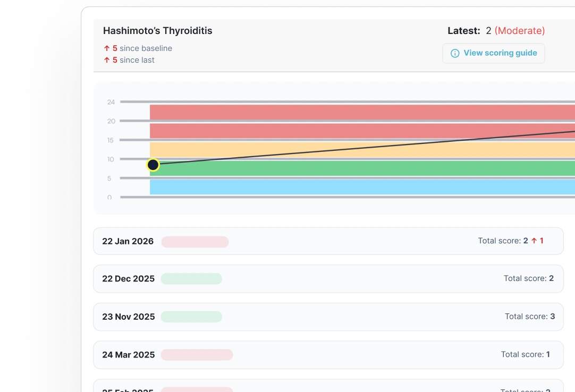
Task: Click the blue severity band on the chart
Action: (x=361, y=187)
